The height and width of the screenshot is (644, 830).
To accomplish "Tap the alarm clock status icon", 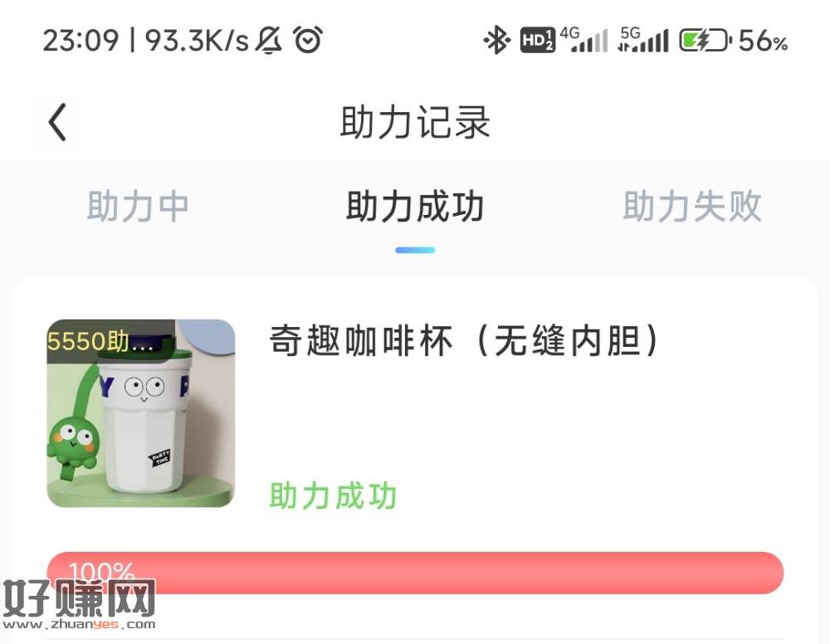I will point(308,40).
